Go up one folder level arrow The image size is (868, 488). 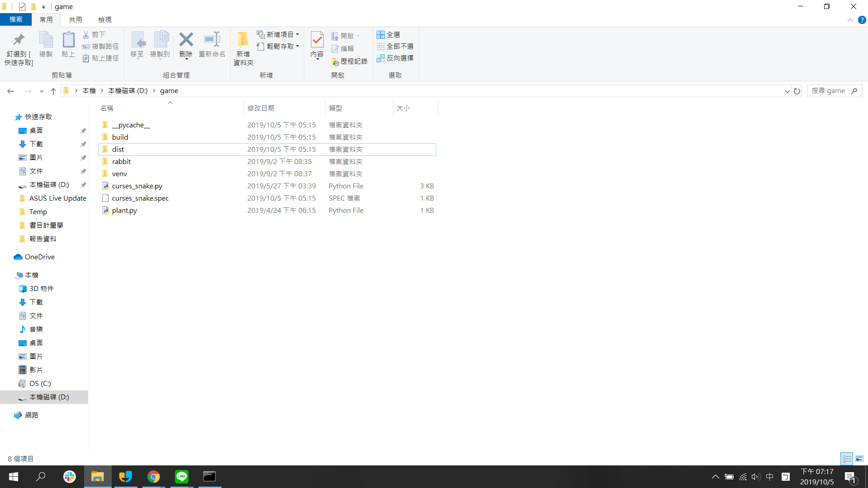(x=53, y=91)
